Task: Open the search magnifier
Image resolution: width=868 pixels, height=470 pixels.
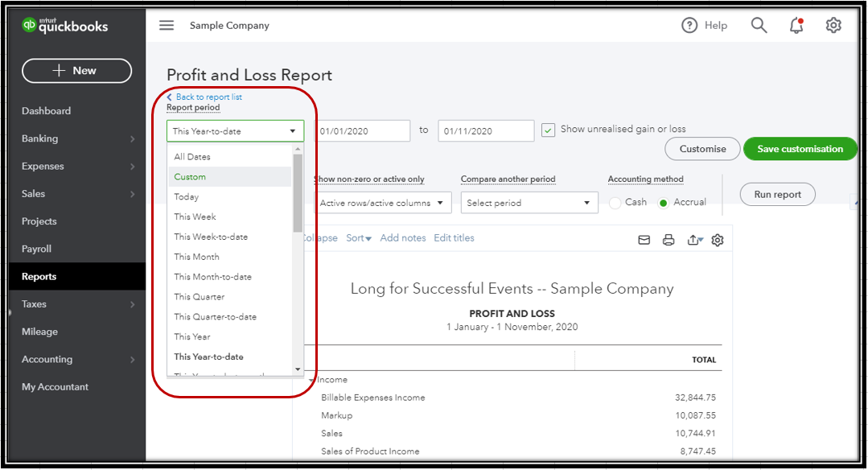Action: [x=759, y=26]
